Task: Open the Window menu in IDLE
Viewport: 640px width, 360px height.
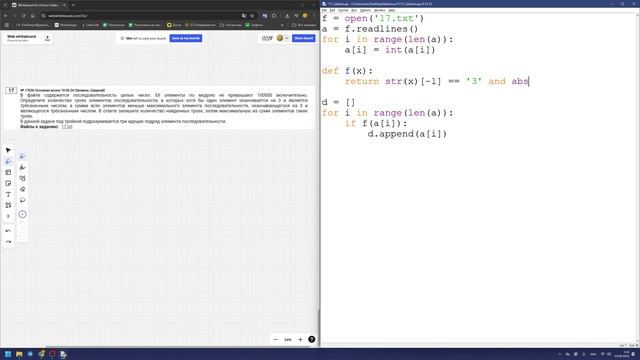Action: (x=380, y=10)
